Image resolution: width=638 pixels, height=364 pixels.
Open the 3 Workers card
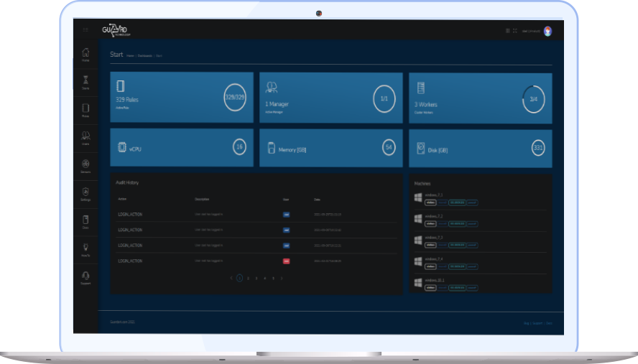tap(481, 98)
